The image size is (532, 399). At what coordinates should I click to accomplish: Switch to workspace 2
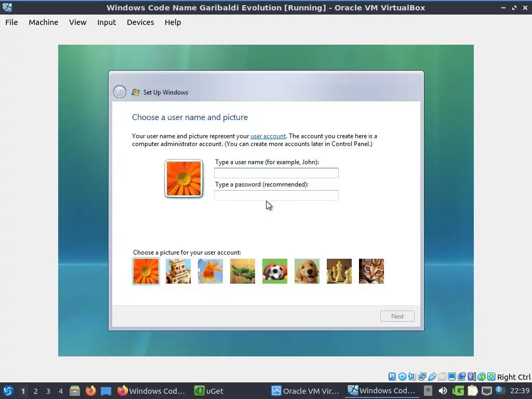[36, 391]
